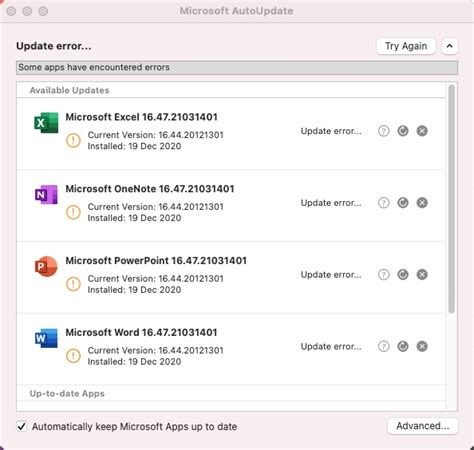The image size is (474, 450).
Task: Open the Advanced... settings
Action: [x=423, y=426]
